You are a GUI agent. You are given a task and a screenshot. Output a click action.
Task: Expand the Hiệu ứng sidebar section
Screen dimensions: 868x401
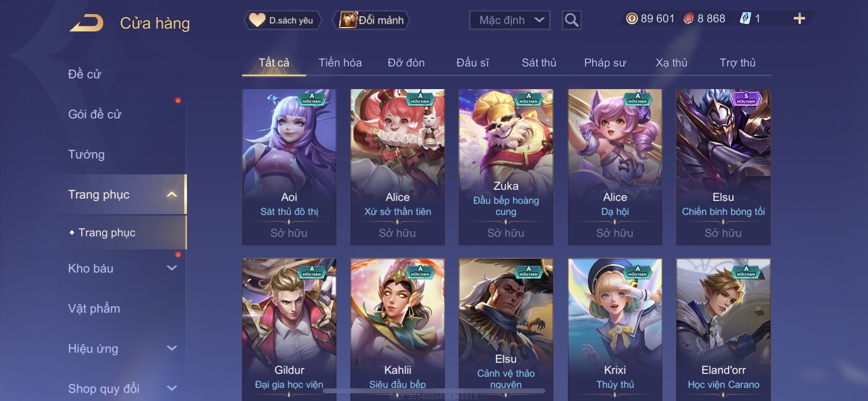click(171, 348)
